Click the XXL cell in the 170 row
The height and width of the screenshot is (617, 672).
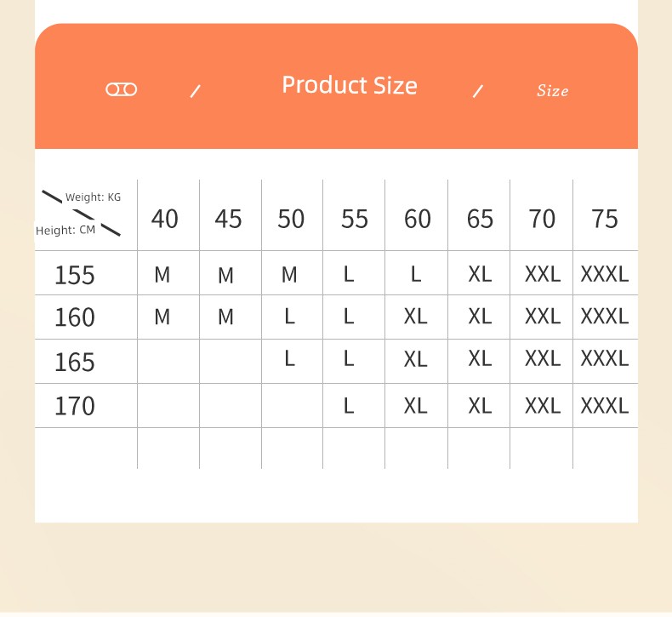[x=543, y=406]
